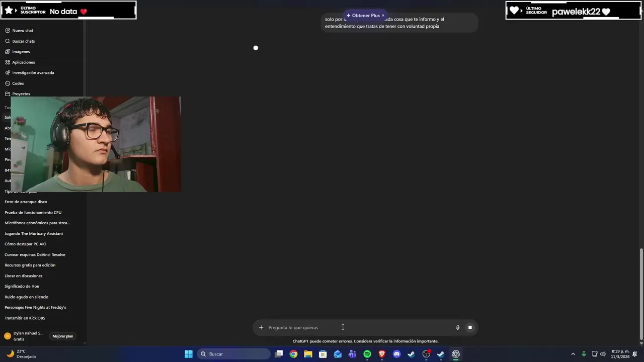Image resolution: width=644 pixels, height=362 pixels.
Task: Open chat Cómo destapar PC AIO
Action: coord(26,244)
